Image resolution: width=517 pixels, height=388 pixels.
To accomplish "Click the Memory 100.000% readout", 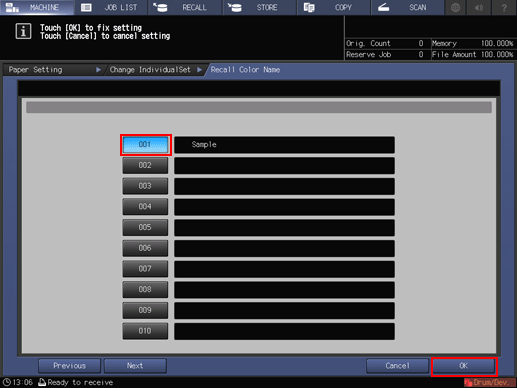I will point(473,43).
